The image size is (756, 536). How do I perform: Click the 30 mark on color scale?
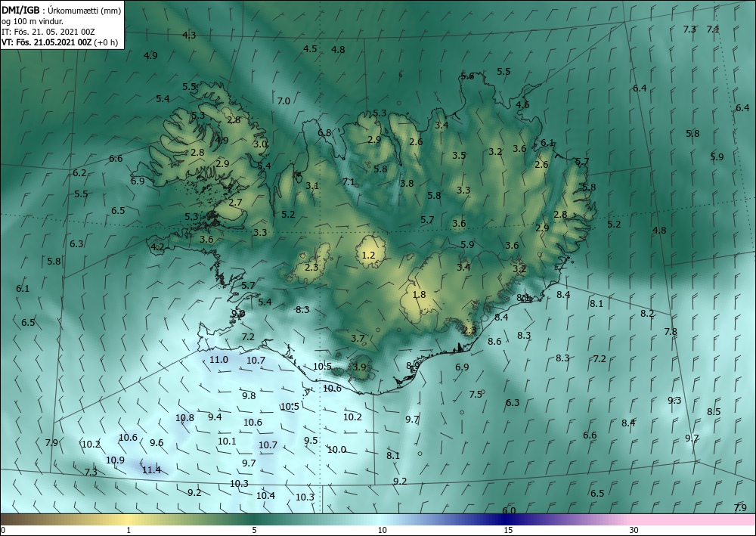click(634, 530)
